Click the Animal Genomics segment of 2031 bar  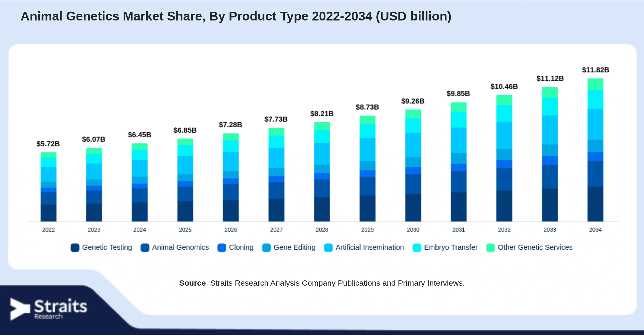[459, 182]
